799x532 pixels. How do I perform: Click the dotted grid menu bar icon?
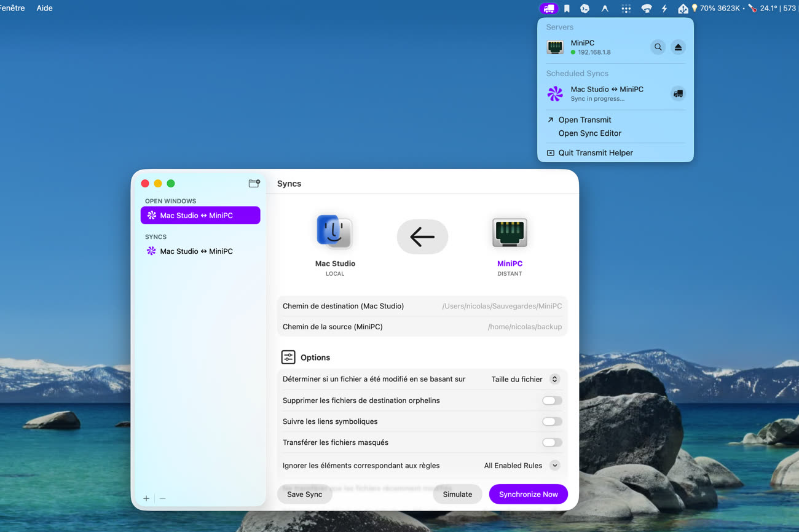pyautogui.click(x=626, y=9)
